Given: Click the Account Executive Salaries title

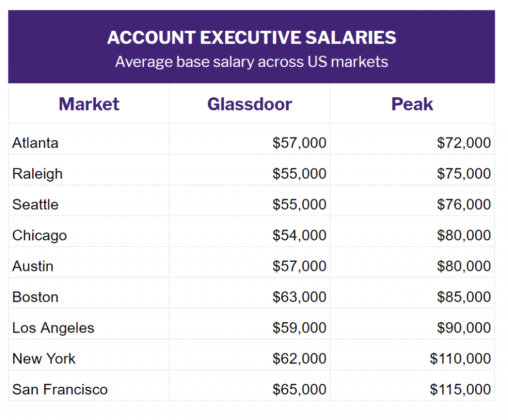Looking at the screenshot, I should (x=252, y=38).
